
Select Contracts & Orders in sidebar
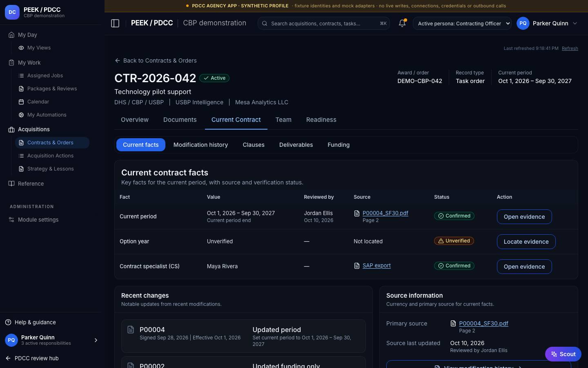coord(52,143)
